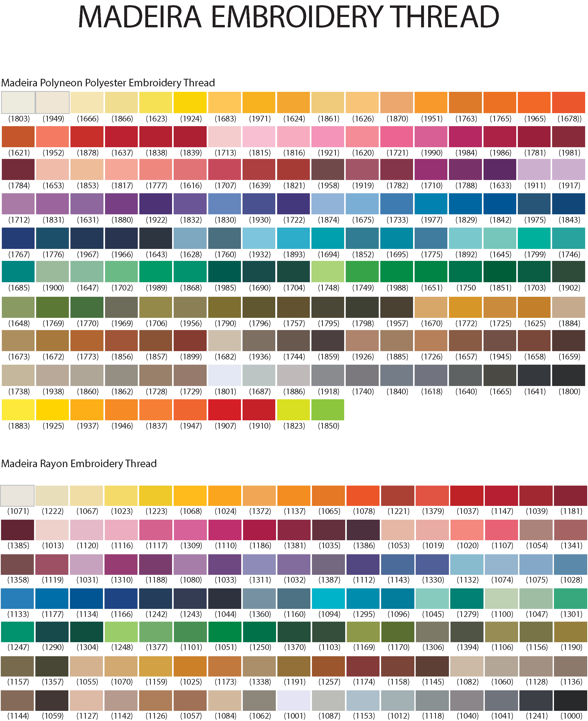Viewport: 588px width, 721px height.
Task: Select the salmon Rayon swatch 1020
Action: [x=467, y=530]
